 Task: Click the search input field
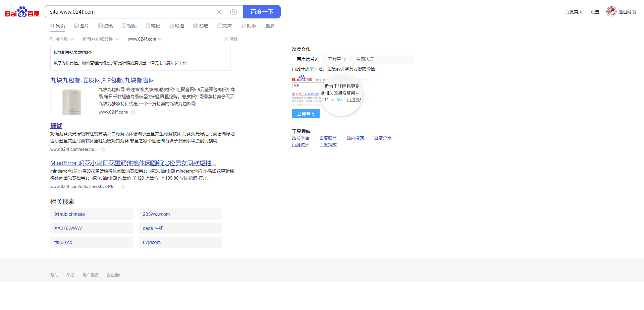pos(131,12)
